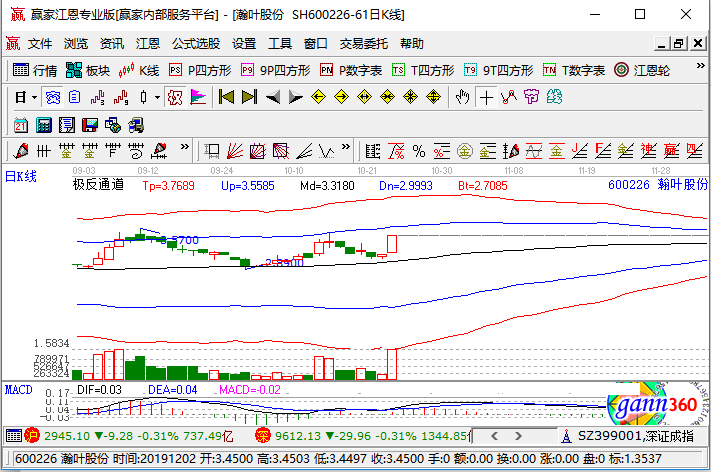711x472 pixels.
Task: Click the floppy disk save-picture icon
Action: pos(90,125)
